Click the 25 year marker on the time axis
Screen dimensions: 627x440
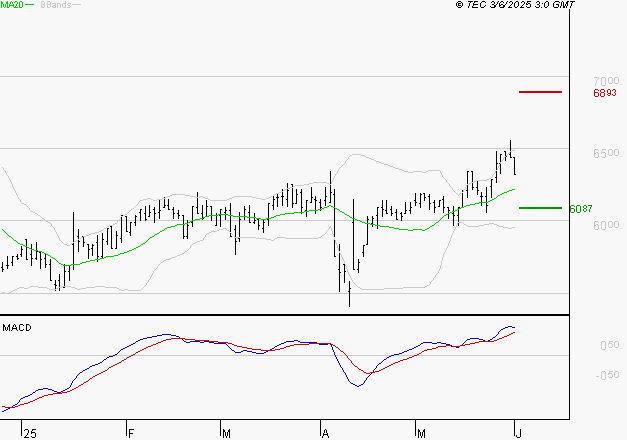pos(30,434)
